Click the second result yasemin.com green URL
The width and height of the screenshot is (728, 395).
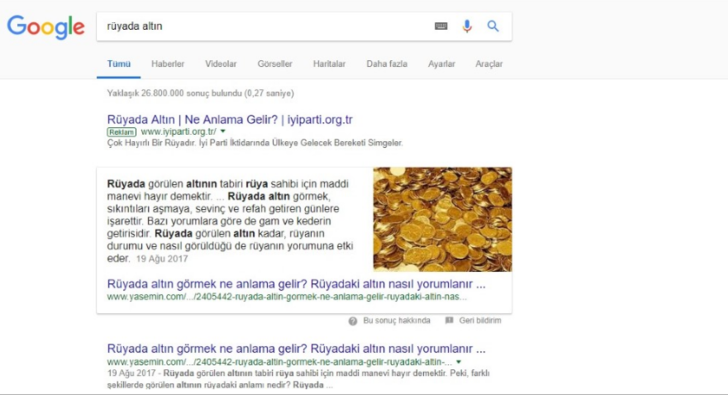point(280,362)
